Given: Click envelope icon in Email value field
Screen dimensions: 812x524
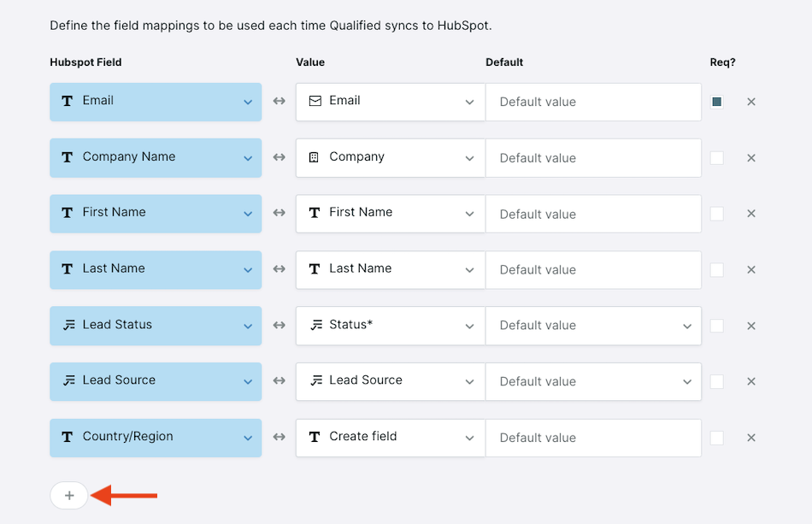Looking at the screenshot, I should click(x=315, y=101).
